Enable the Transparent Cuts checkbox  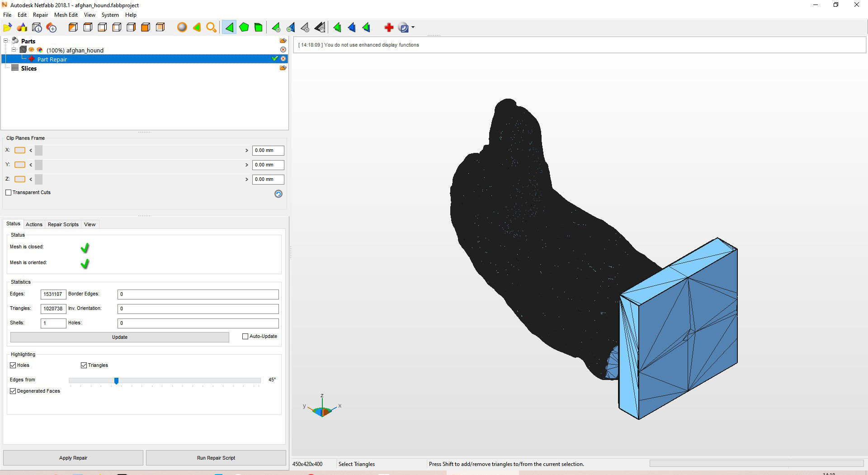9,192
